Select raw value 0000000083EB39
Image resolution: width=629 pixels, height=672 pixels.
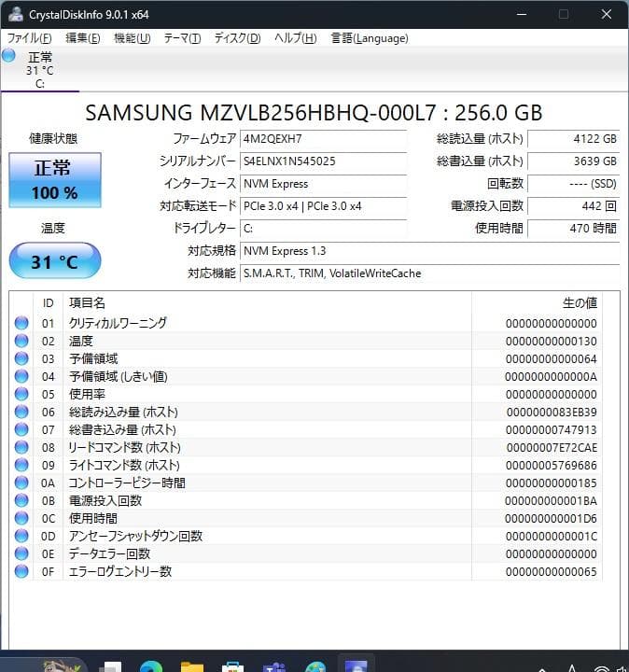click(552, 412)
